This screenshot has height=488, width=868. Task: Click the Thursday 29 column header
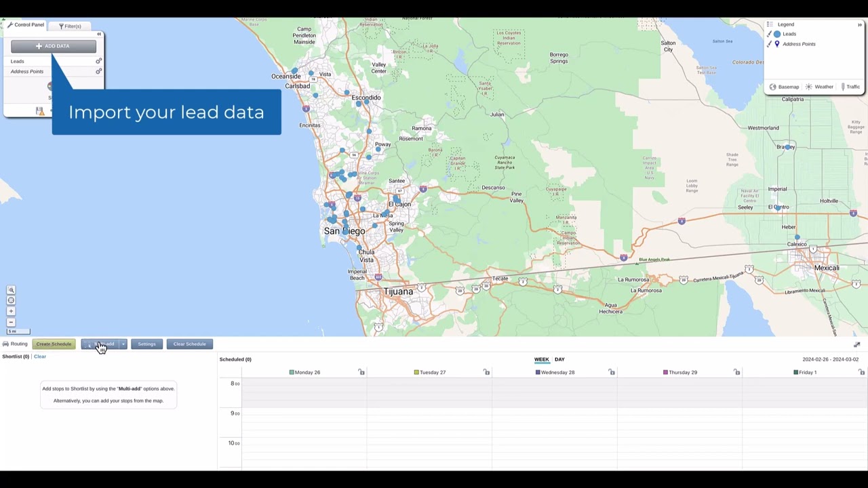click(679, 372)
